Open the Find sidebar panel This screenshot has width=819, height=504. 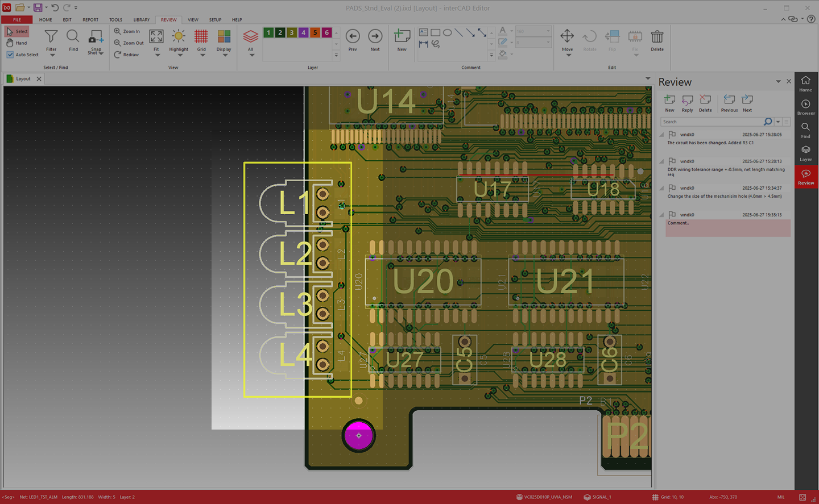point(806,131)
